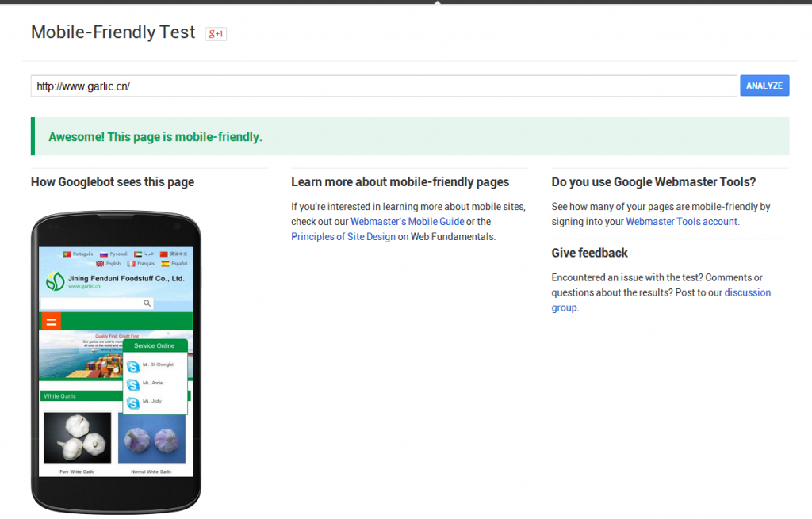Click Arabic flag in phone preview

(x=138, y=254)
